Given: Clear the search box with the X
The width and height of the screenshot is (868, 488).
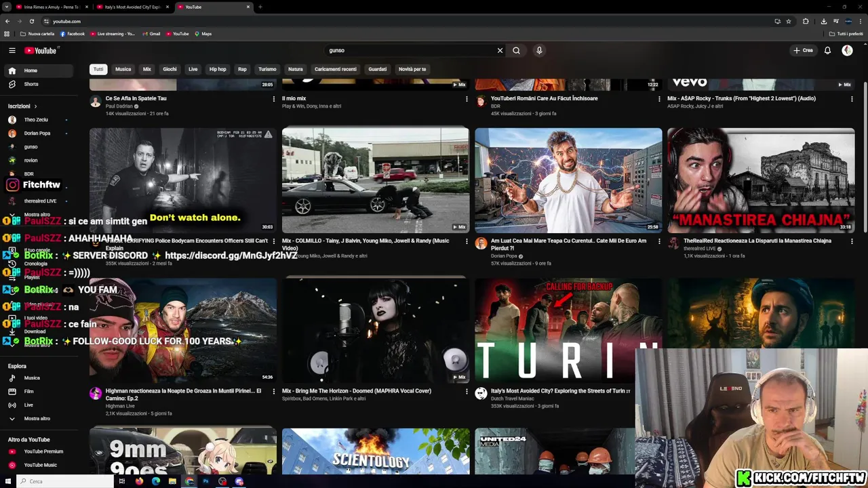Looking at the screenshot, I should coord(500,50).
